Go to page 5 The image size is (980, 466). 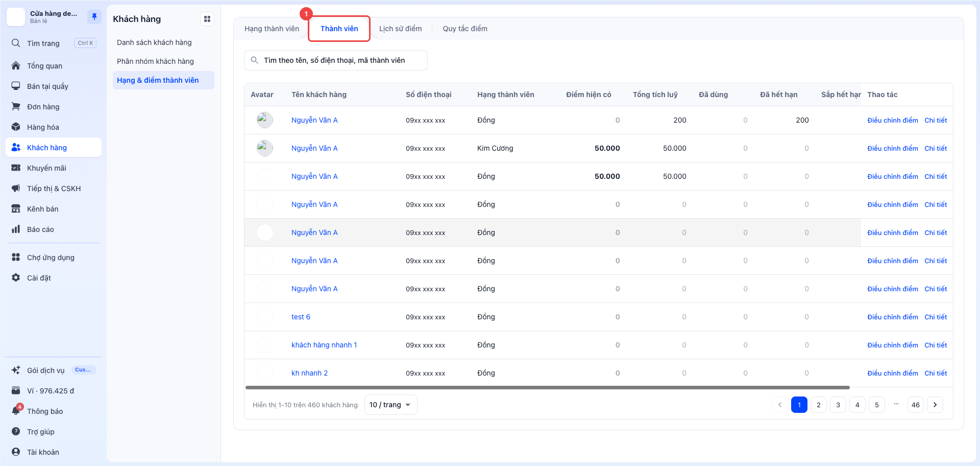(877, 405)
